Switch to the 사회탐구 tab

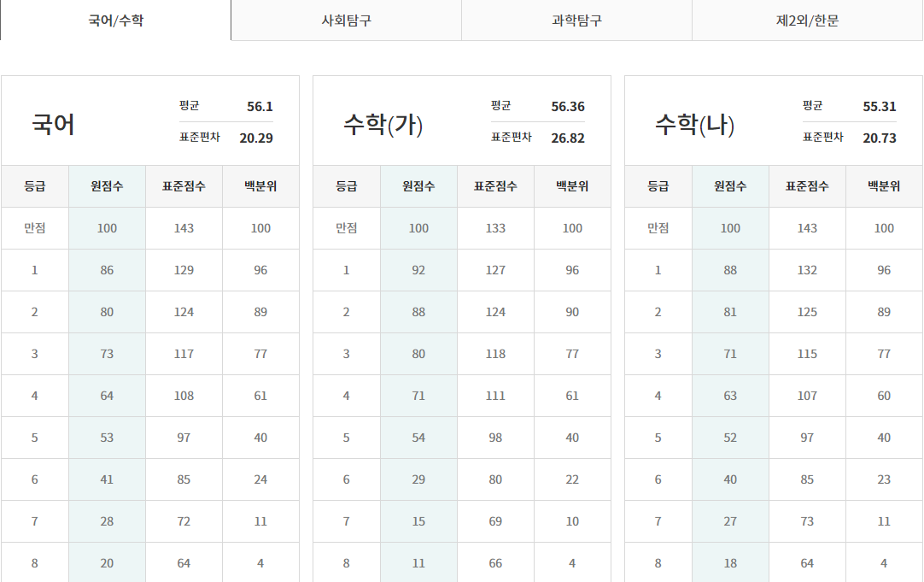(346, 21)
